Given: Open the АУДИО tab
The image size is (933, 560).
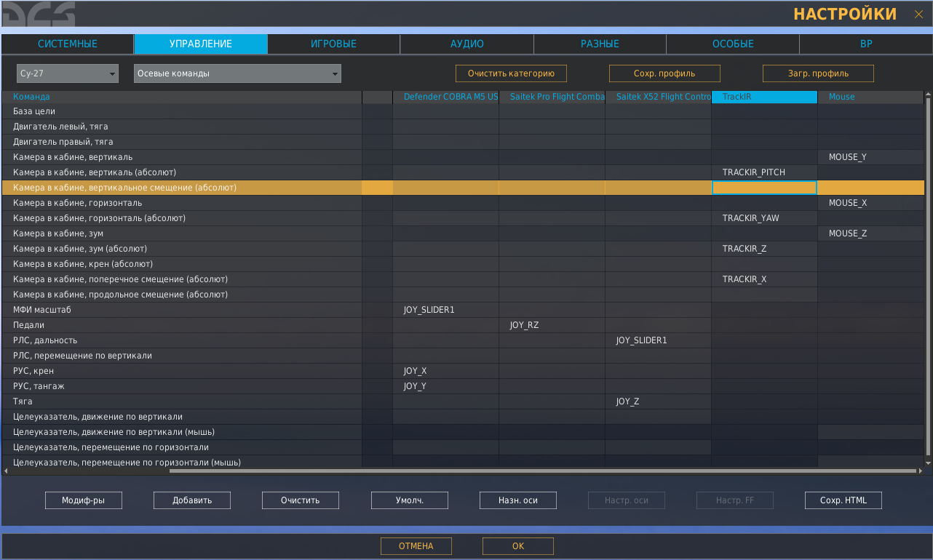Looking at the screenshot, I should (x=467, y=44).
